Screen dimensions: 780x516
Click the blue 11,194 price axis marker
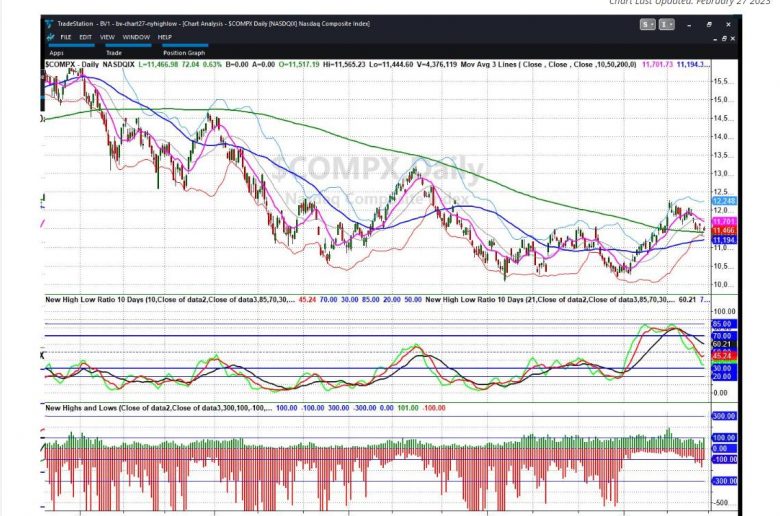tap(724, 240)
